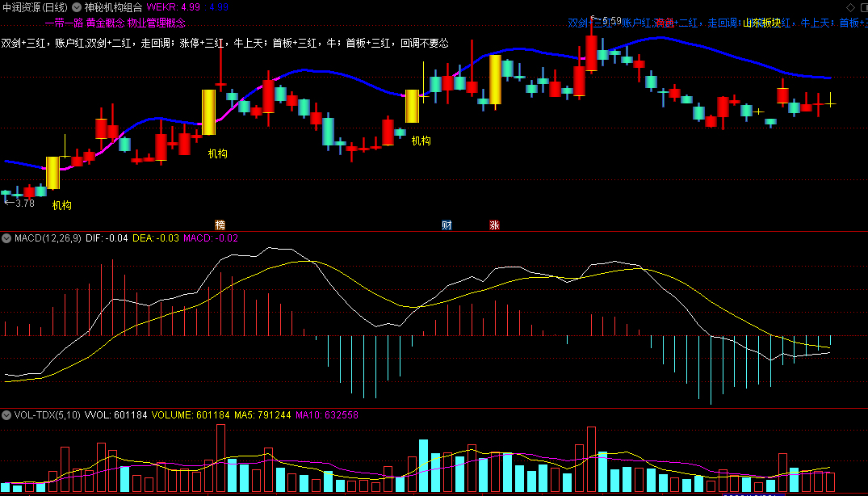Screen dimensions: 868x496
Task: Click the DIF: -0.04 value
Action: click(x=107, y=238)
